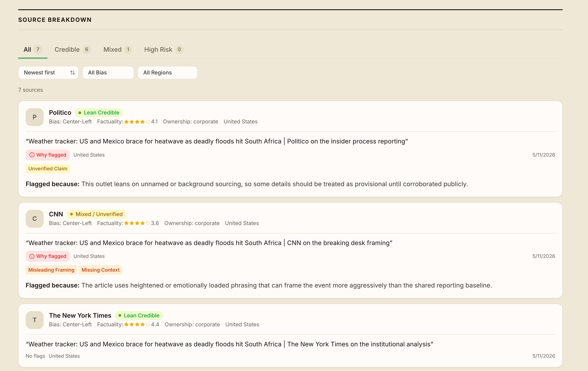This screenshot has width=588, height=371.
Task: Click the 5/11/2026 date on Politico card
Action: tap(544, 155)
